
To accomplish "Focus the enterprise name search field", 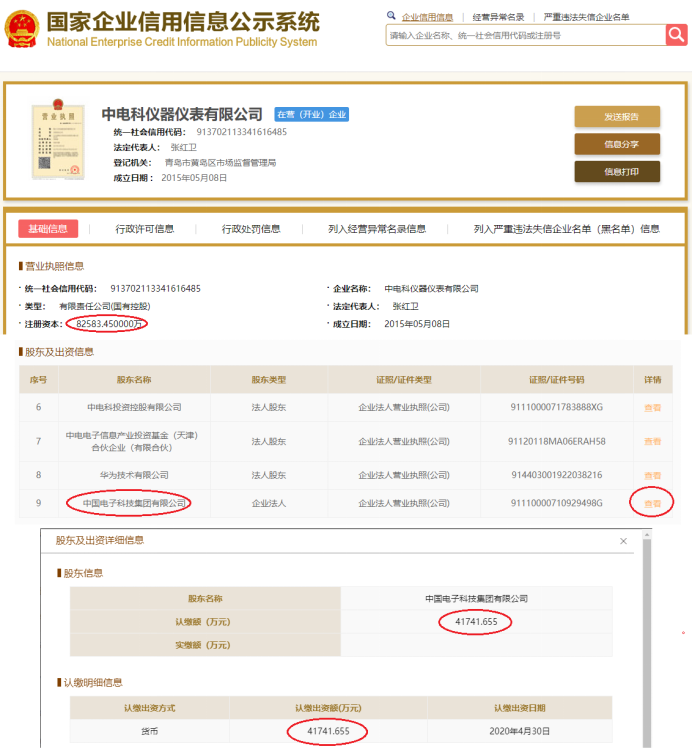I will coord(525,35).
